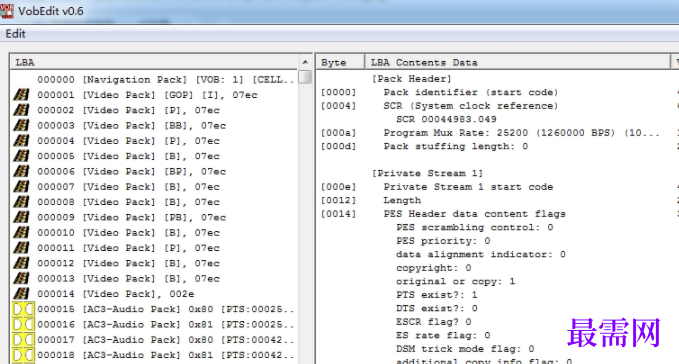679x364 pixels.
Task: Select row 000013 Video Pack [B]
Action: (128, 278)
